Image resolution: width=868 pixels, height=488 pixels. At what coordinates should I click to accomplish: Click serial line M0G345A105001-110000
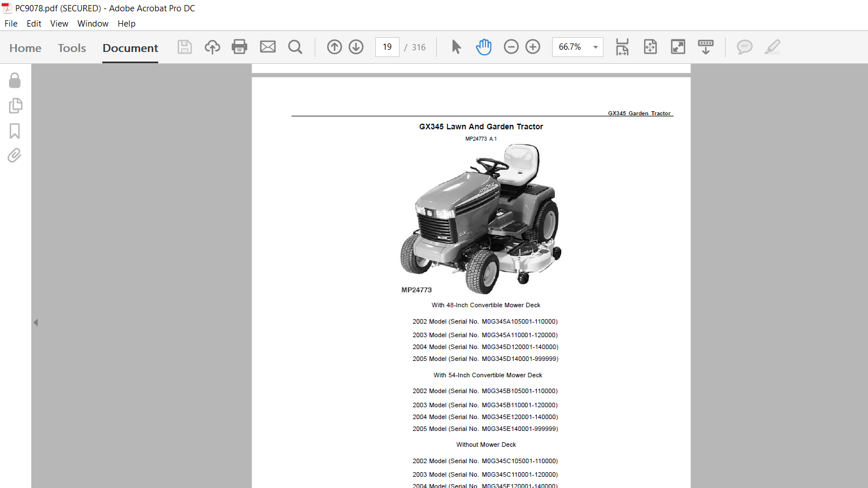coord(485,321)
